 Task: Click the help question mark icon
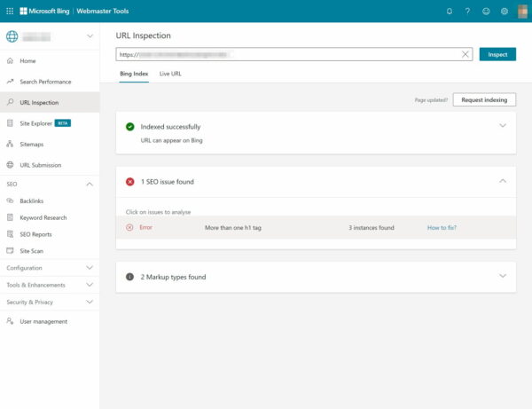click(467, 12)
